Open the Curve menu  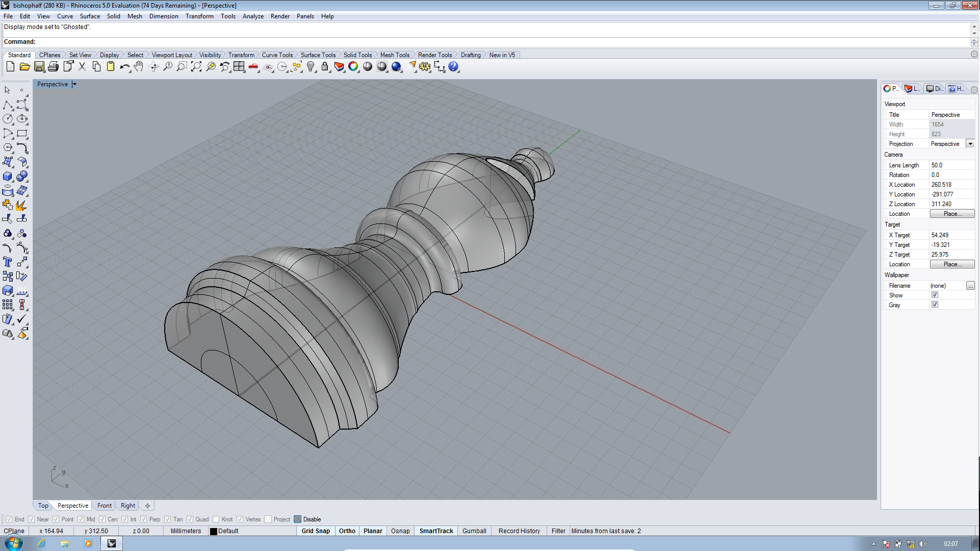65,16
